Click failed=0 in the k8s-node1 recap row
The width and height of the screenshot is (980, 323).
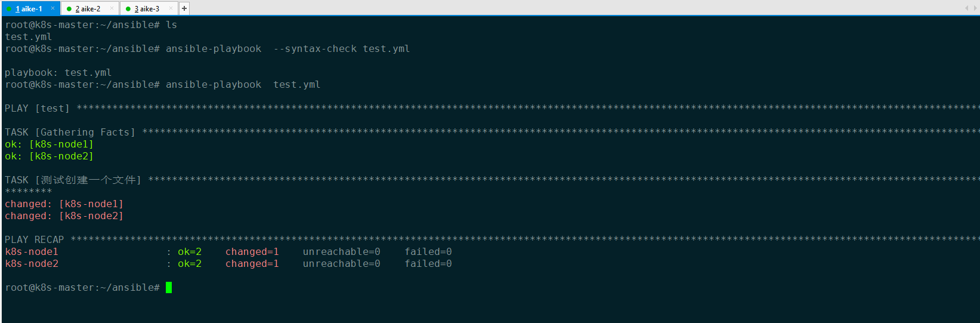[428, 252]
